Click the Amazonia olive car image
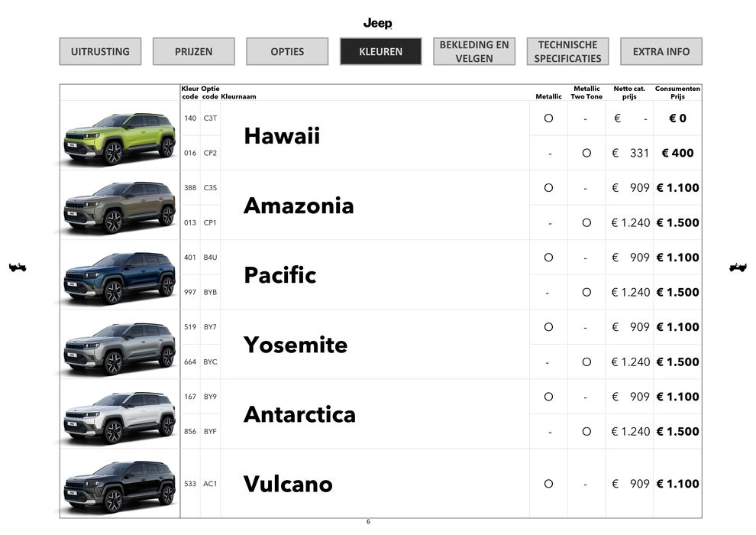The image size is (756, 535). (x=119, y=206)
